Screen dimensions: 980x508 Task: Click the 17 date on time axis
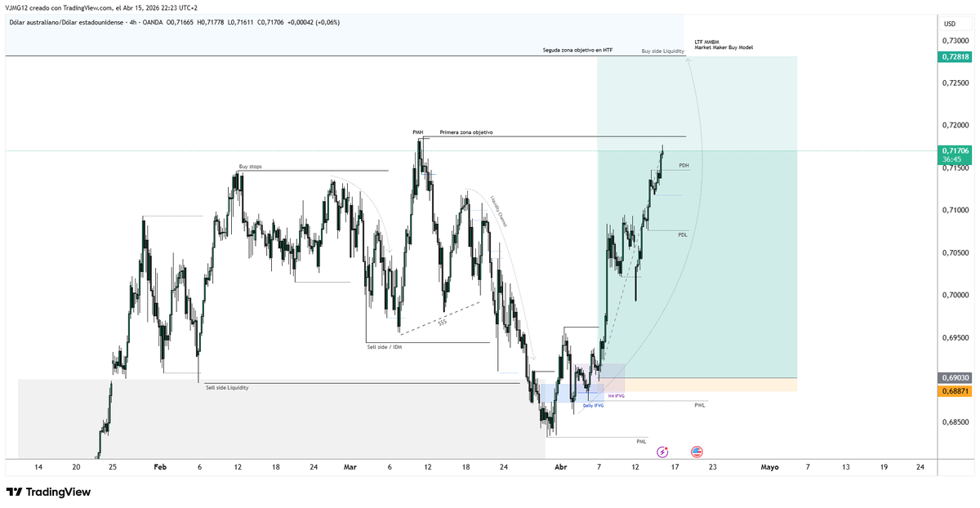(674, 467)
